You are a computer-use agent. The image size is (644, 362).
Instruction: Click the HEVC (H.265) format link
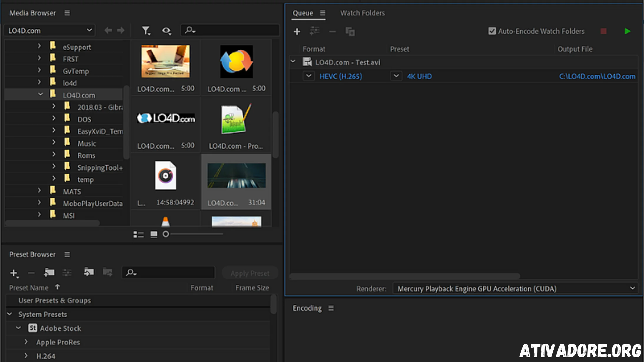pyautogui.click(x=341, y=76)
